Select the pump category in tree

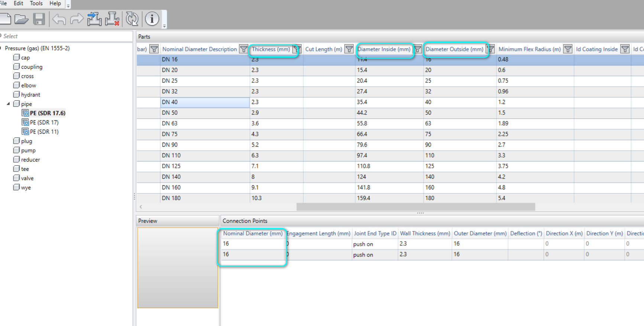[x=28, y=150]
